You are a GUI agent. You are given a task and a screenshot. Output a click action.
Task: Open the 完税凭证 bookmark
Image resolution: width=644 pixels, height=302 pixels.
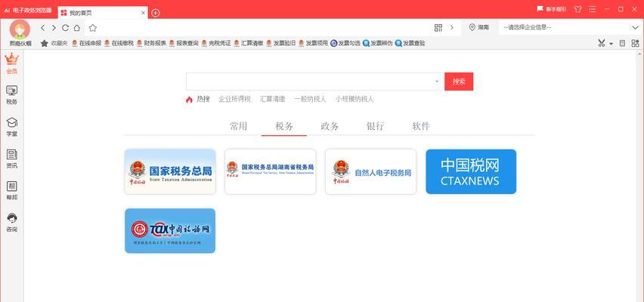[216, 43]
